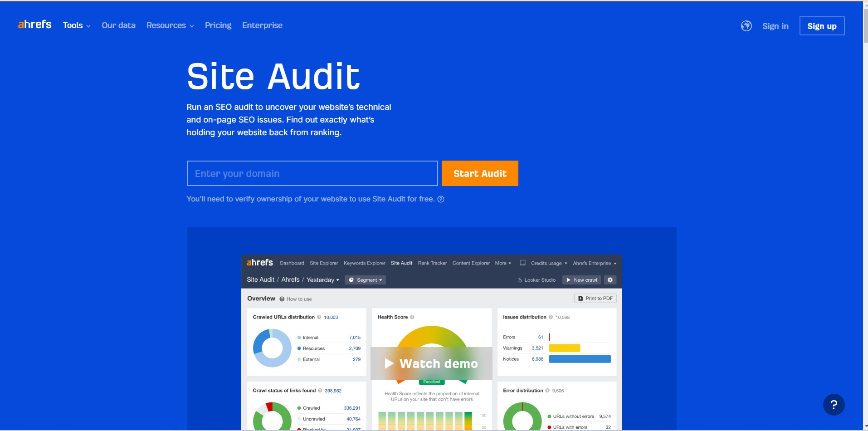
Task: Expand the Resources menu
Action: [170, 25]
